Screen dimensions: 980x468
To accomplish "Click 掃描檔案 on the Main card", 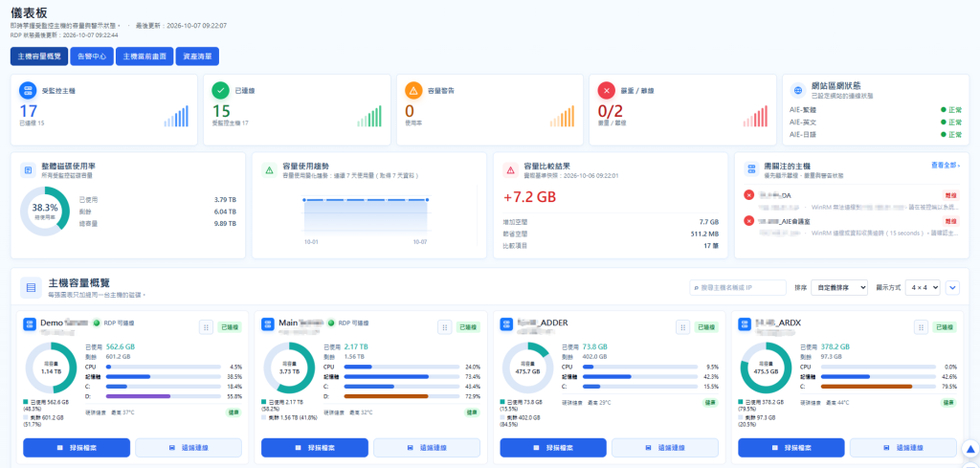I will pos(315,447).
